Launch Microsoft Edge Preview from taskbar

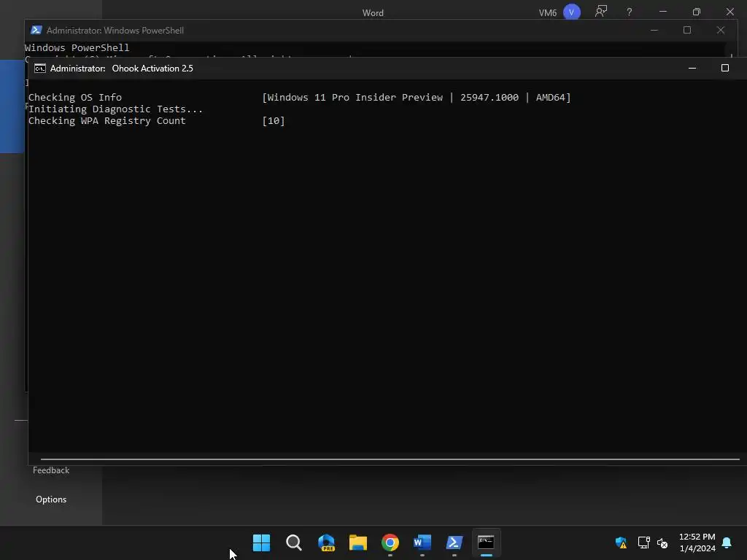[326, 542]
